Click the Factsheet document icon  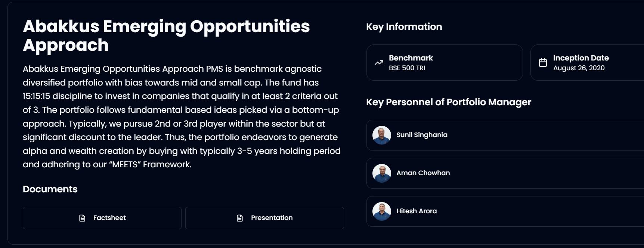(x=82, y=218)
